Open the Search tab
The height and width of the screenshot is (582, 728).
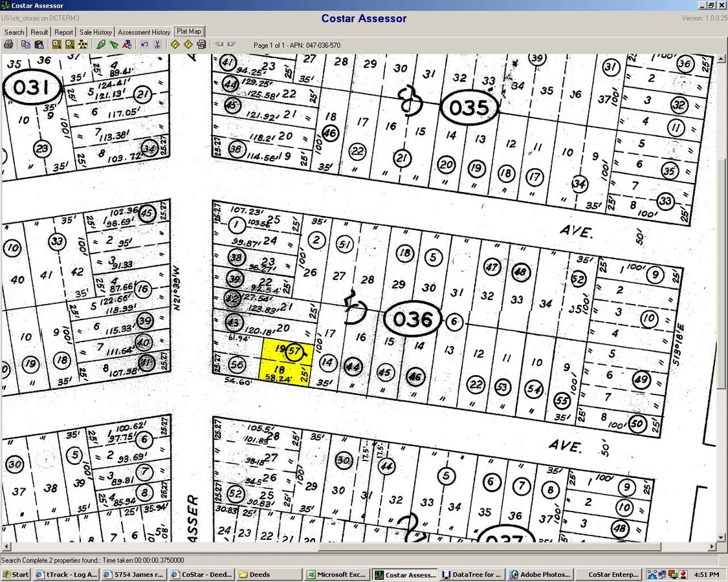click(14, 32)
